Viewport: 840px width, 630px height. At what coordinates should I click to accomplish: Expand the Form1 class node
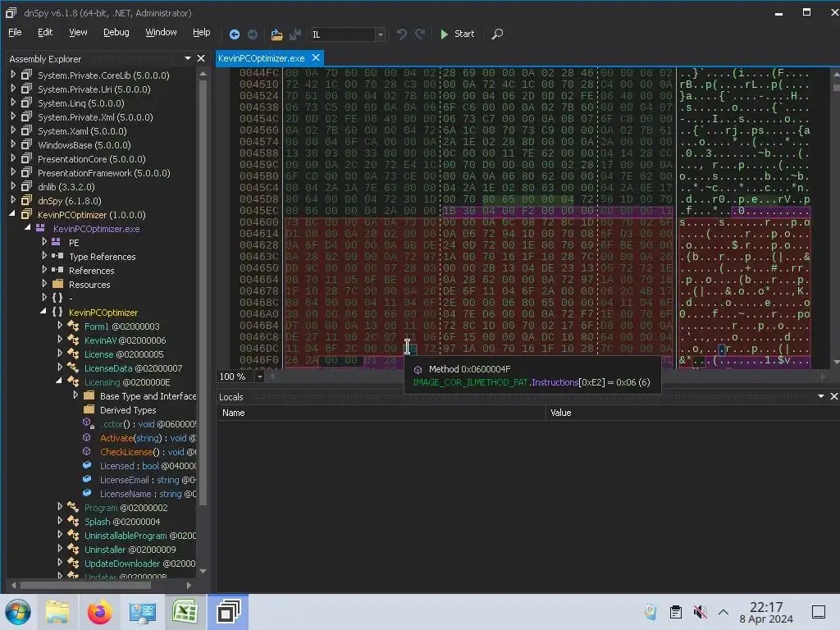click(59, 326)
